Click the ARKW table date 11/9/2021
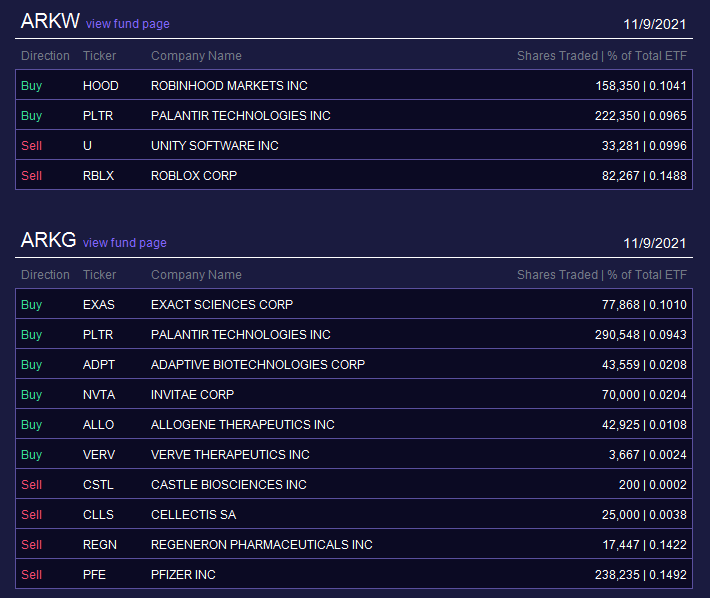 click(x=655, y=24)
